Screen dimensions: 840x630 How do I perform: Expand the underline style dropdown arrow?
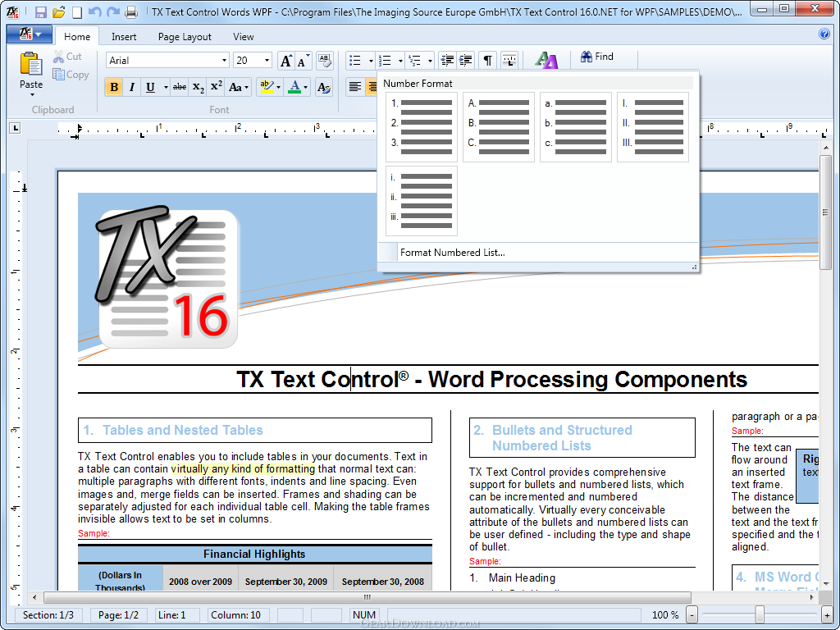[x=166, y=87]
